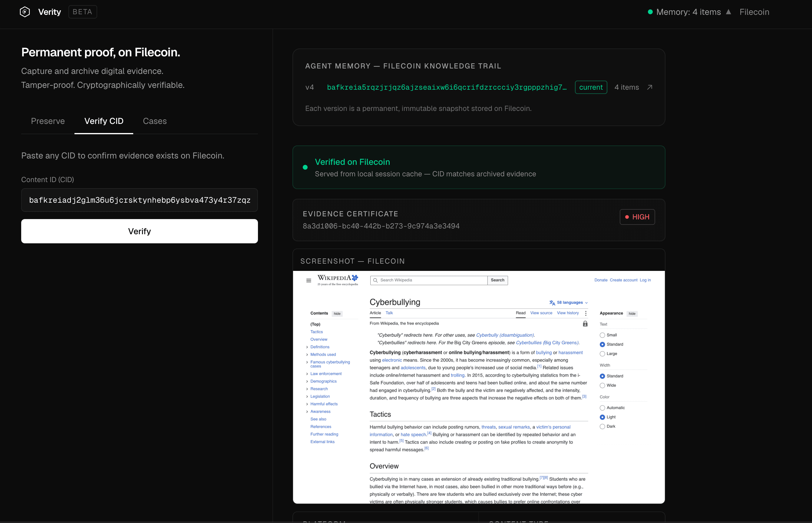
Task: Select the Small text size radio
Action: [602, 335]
